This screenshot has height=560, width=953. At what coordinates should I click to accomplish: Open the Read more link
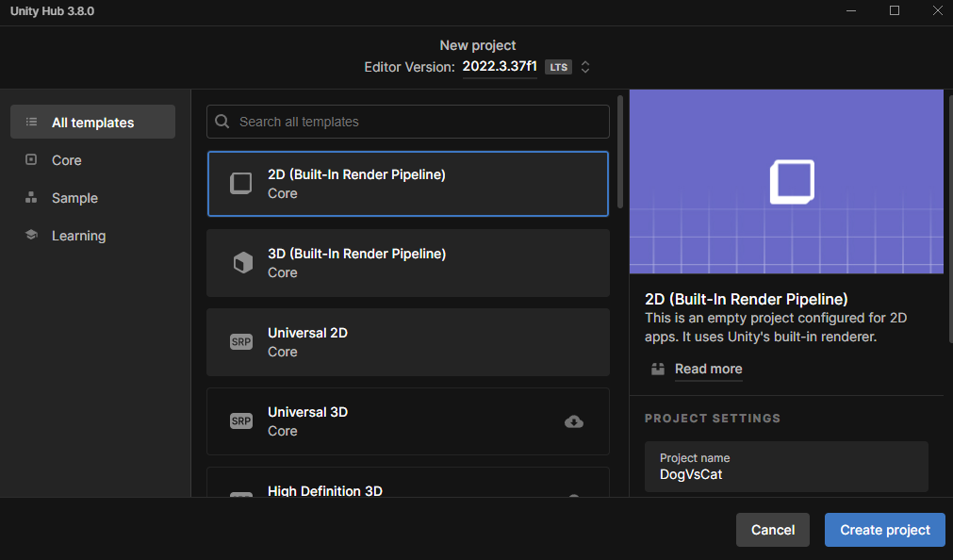pyautogui.click(x=709, y=369)
